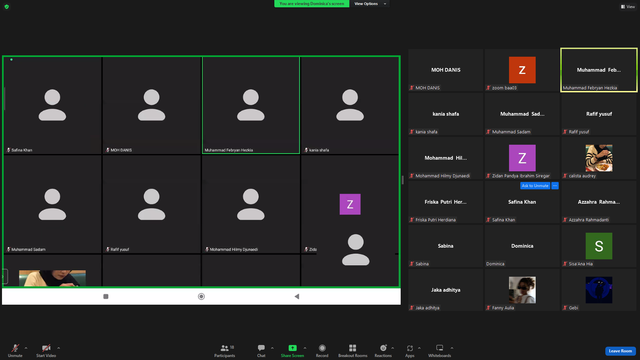The image size is (640, 360).
Task: Click Rafif yusuf tile in shared screen
Action: coord(152,204)
